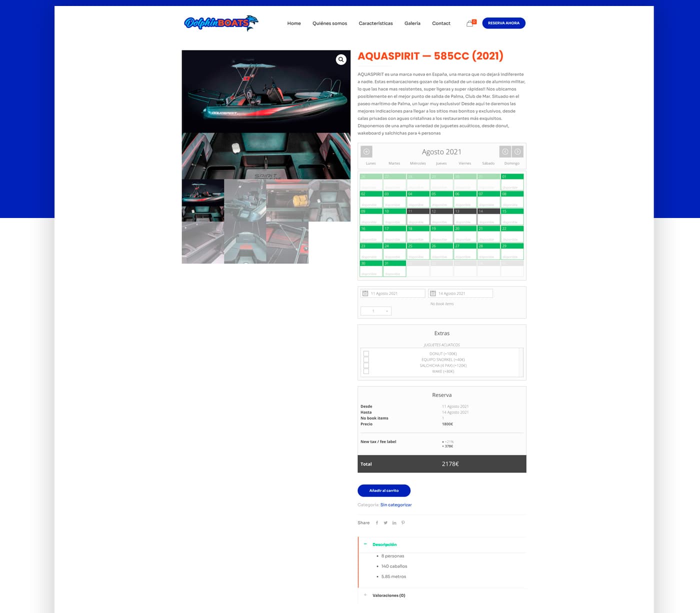The width and height of the screenshot is (700, 613).
Task: Select August 1 on the calendar
Action: 512,182
